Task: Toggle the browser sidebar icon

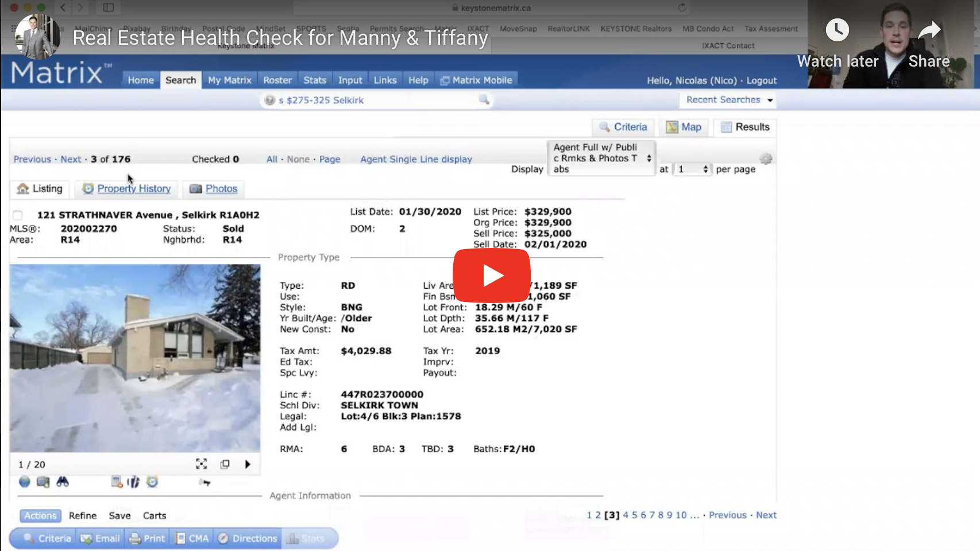Action: tap(109, 7)
